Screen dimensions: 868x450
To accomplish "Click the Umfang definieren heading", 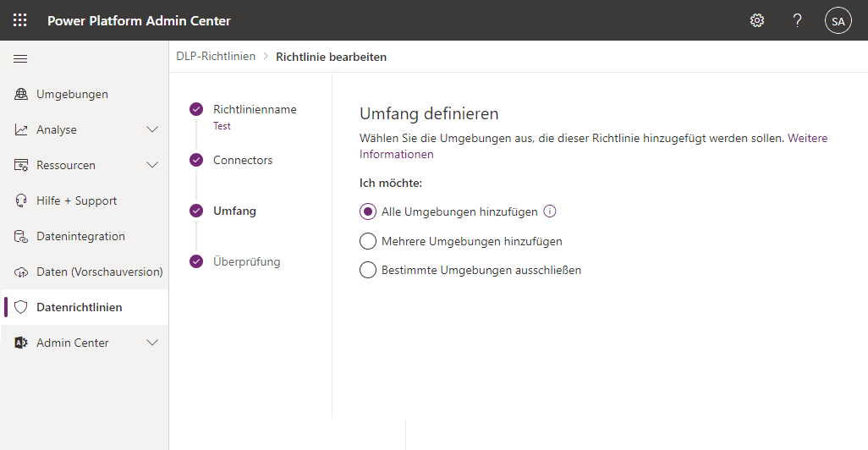I will (429, 113).
